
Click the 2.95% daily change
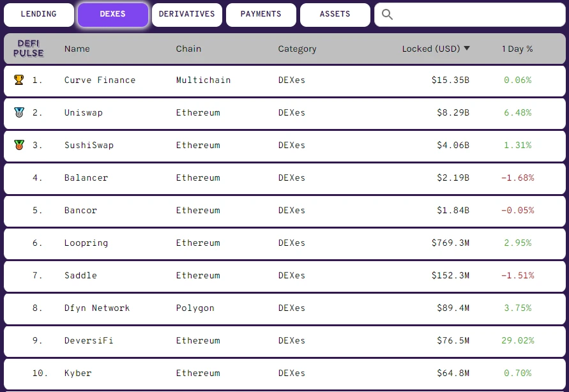pos(518,243)
